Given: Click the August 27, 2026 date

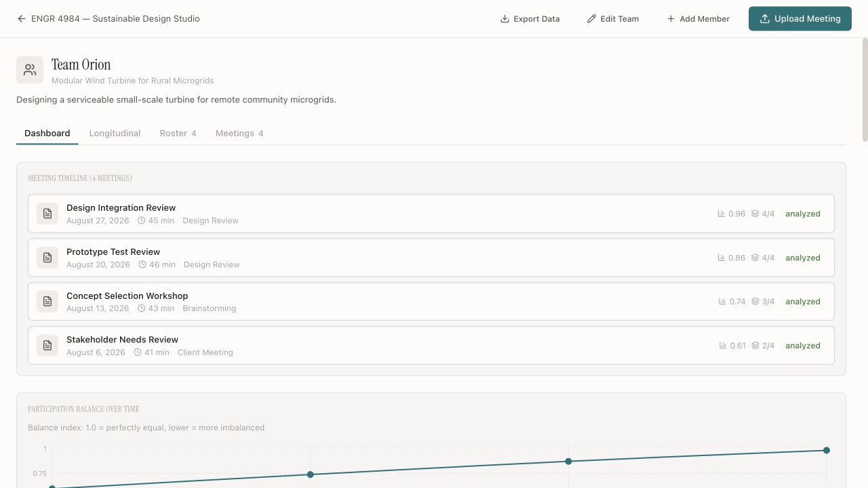Looking at the screenshot, I should [x=98, y=220].
